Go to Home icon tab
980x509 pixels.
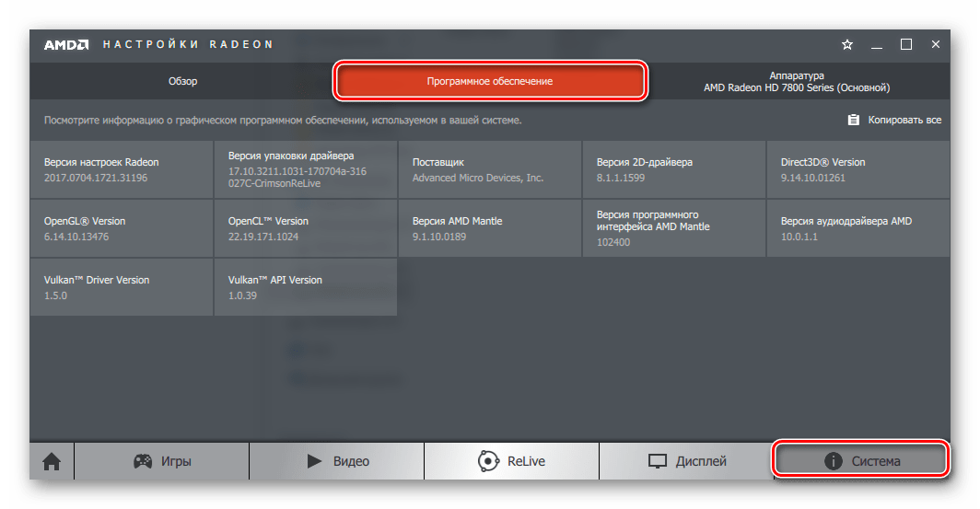[x=52, y=461]
